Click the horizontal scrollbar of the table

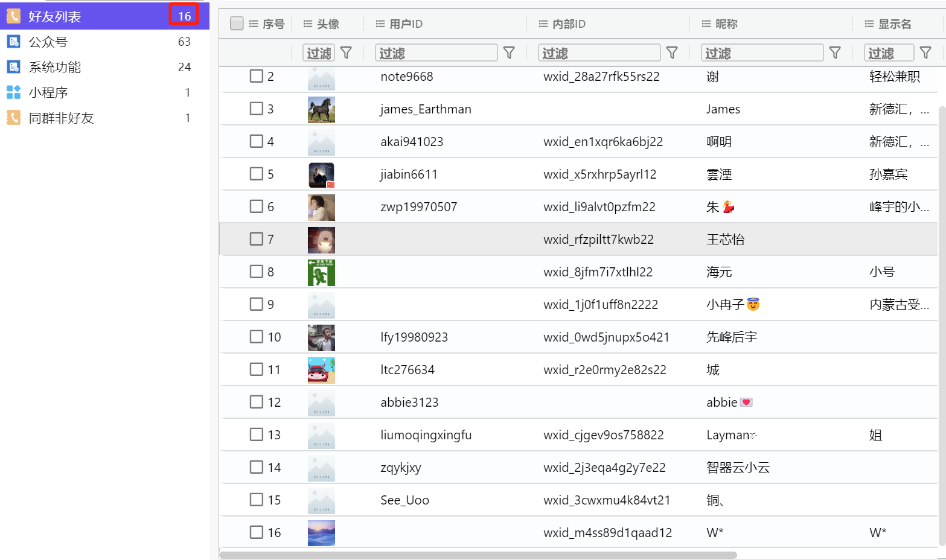click(478, 555)
